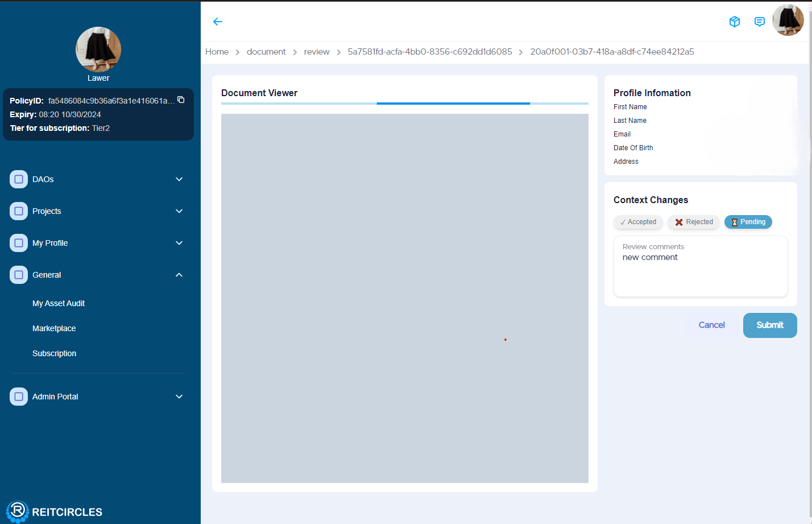The image size is (812, 524).
Task: Copy the PolicyID with copy icon
Action: tap(181, 100)
